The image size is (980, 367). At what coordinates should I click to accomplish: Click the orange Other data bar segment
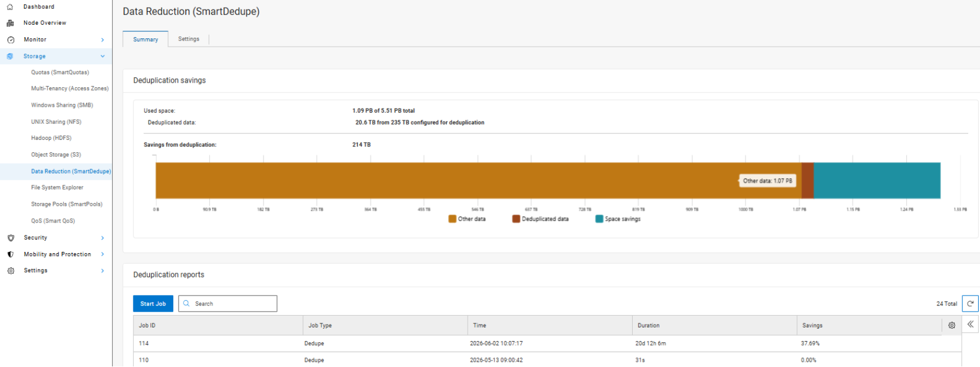coord(478,181)
